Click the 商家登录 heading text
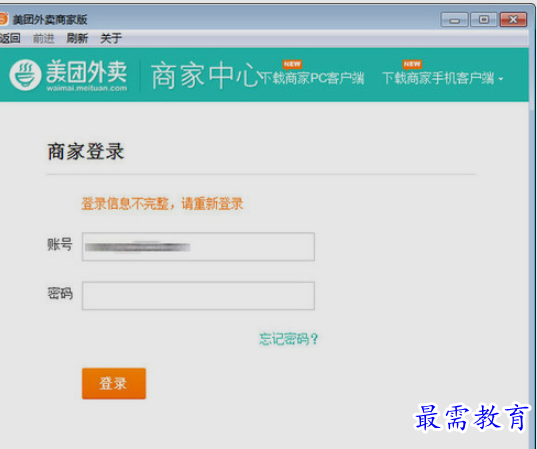The height and width of the screenshot is (449, 537). click(86, 152)
